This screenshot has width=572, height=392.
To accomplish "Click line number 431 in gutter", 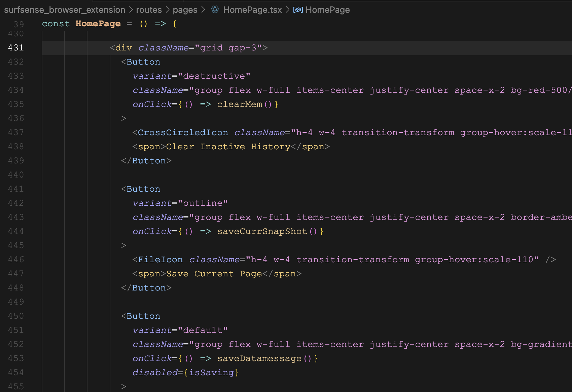I will click(x=16, y=48).
